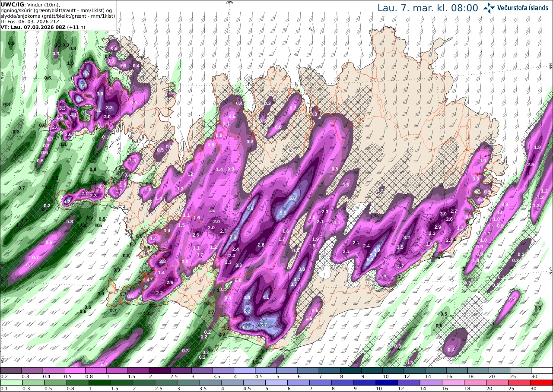Click the '5.7' precipitation value near south coast
This screenshot has height=392, width=553.
click(x=263, y=325)
